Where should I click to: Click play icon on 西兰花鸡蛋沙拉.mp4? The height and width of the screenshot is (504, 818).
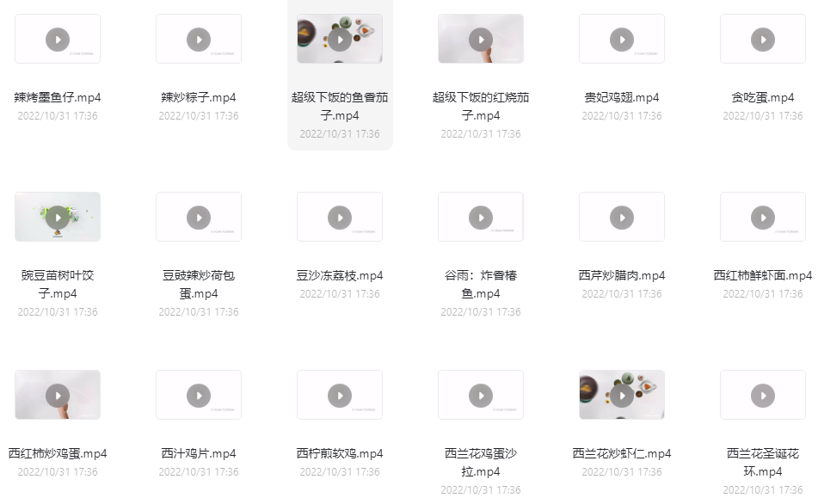[x=481, y=396]
